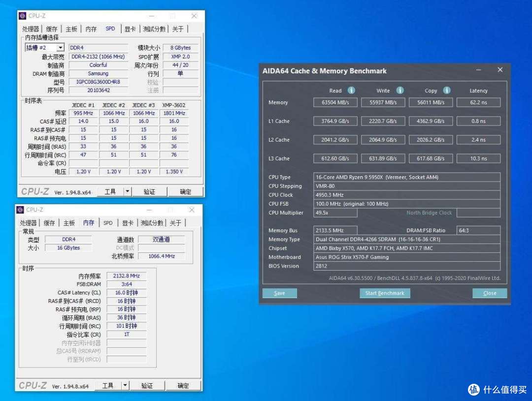This screenshot has width=532, height=401.
Task: Click the Save button in AIDA64
Action: click(x=279, y=293)
